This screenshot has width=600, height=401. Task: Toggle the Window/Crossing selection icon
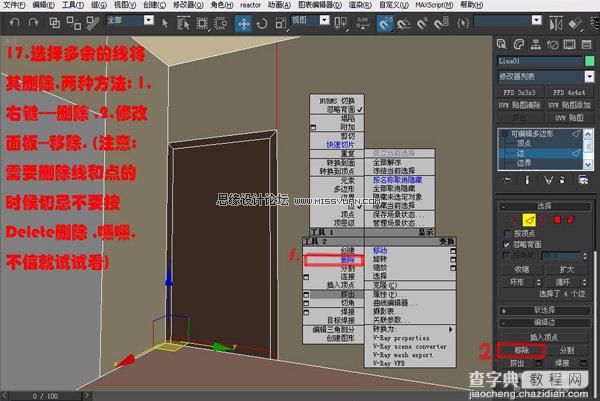pos(220,24)
